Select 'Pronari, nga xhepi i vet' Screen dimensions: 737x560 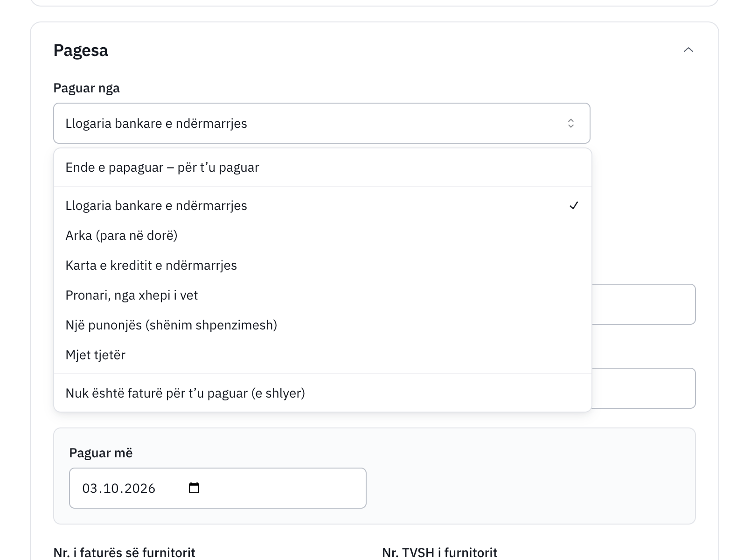(x=323, y=295)
